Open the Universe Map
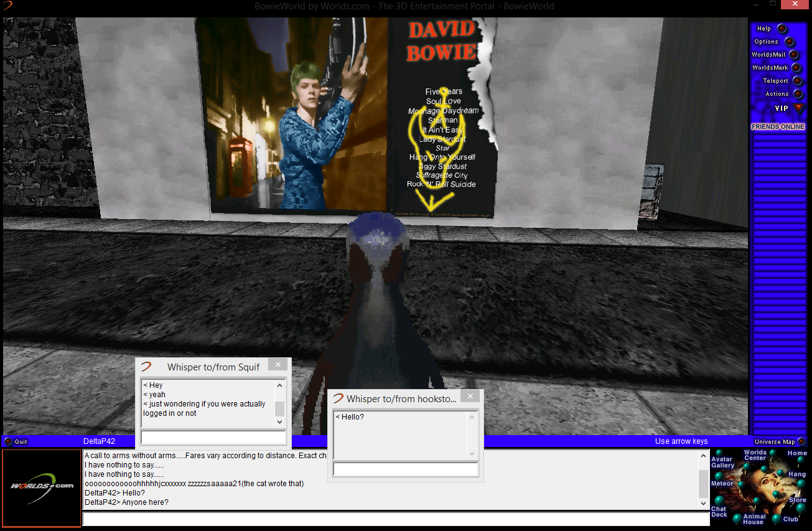Image resolution: width=812 pixels, height=531 pixels. tap(801, 441)
